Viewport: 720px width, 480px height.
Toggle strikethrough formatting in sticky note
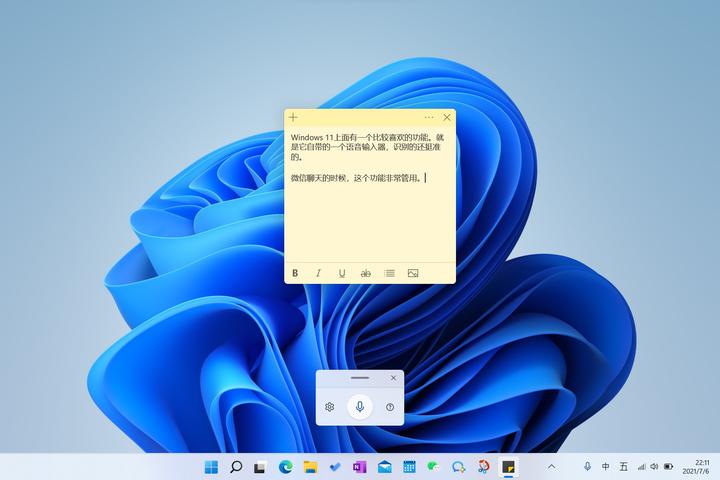[366, 273]
